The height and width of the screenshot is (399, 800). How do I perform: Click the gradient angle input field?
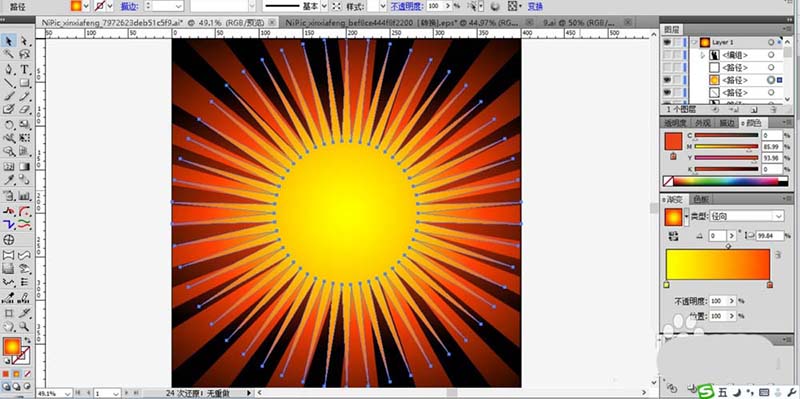point(717,236)
